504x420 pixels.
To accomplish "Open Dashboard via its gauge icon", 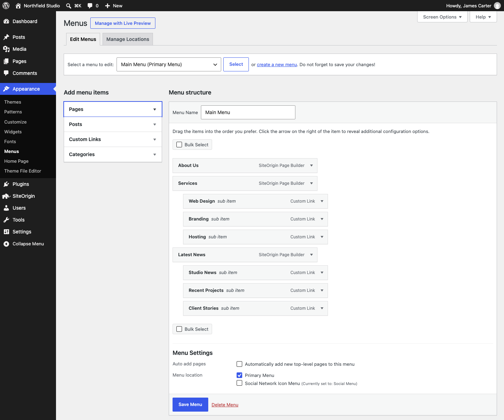I will point(6,21).
